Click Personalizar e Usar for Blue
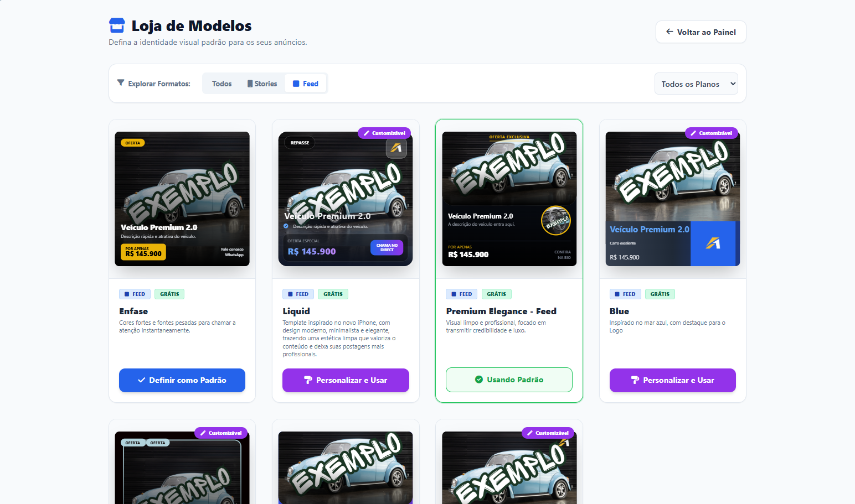This screenshot has width=855, height=504. tap(673, 380)
